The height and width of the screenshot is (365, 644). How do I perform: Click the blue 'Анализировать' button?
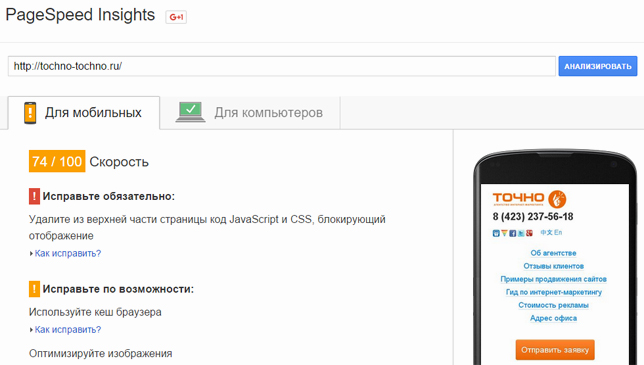(x=598, y=66)
